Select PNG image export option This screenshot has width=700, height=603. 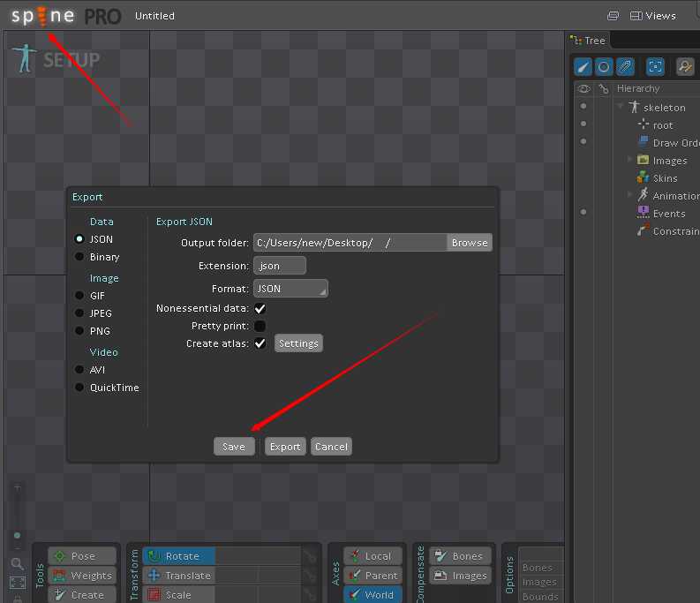79,331
